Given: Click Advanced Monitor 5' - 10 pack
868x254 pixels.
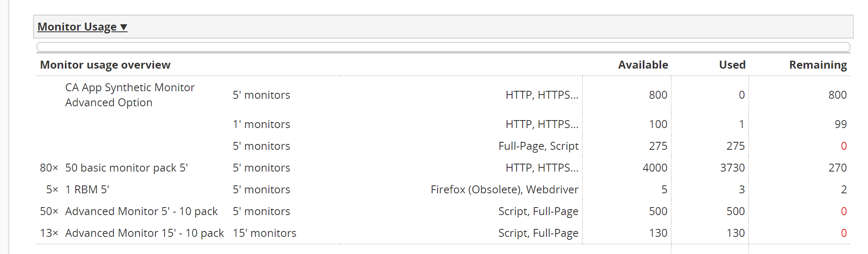Looking at the screenshot, I should [141, 211].
